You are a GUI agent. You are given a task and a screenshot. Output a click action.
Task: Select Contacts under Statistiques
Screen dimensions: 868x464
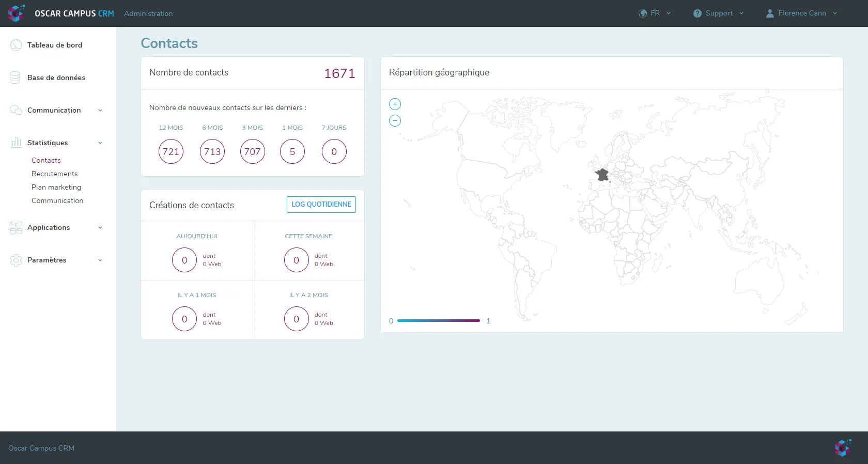[x=46, y=161]
